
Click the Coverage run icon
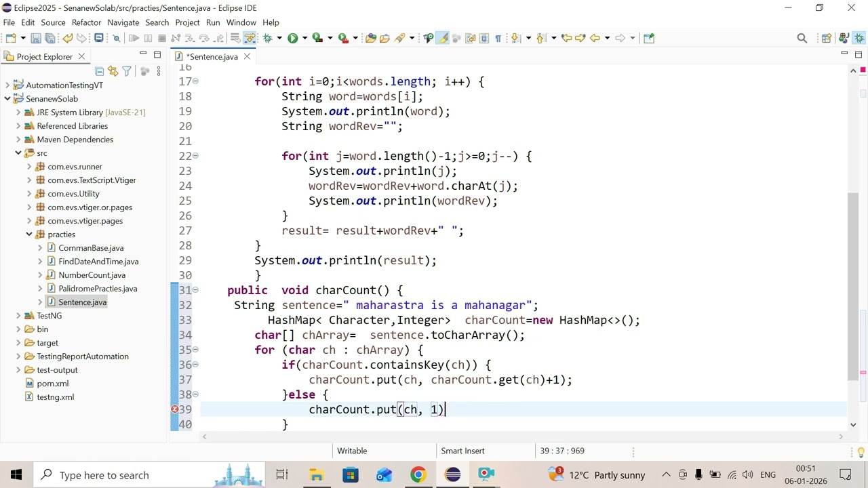point(317,38)
